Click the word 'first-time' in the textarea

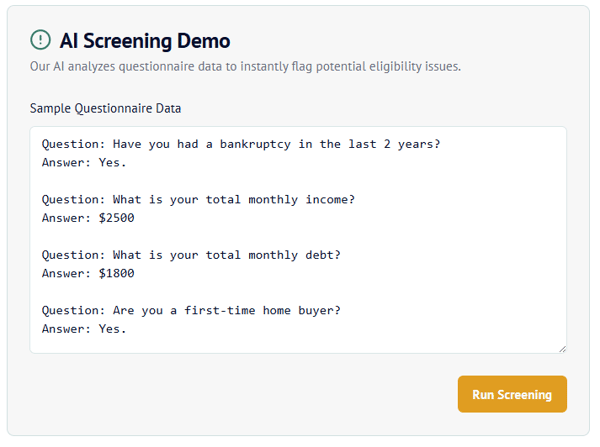[x=220, y=311]
